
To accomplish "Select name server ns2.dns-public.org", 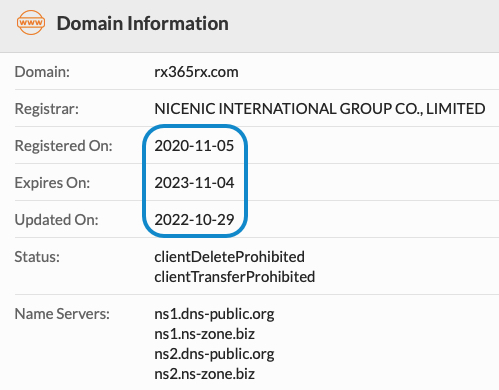I will point(214,354).
